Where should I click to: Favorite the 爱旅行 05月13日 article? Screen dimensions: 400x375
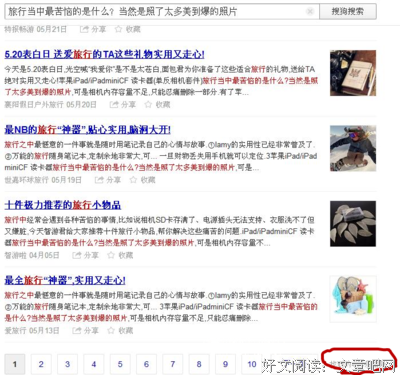point(120,331)
